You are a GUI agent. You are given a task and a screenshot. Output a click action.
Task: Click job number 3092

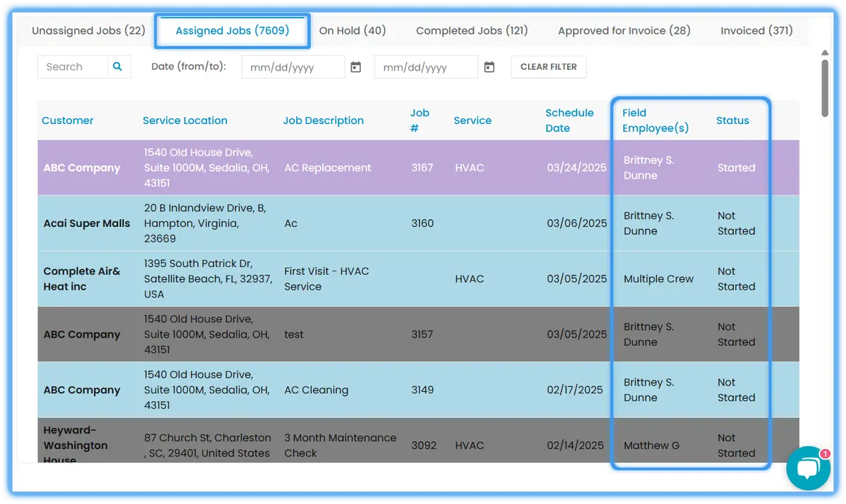[424, 445]
